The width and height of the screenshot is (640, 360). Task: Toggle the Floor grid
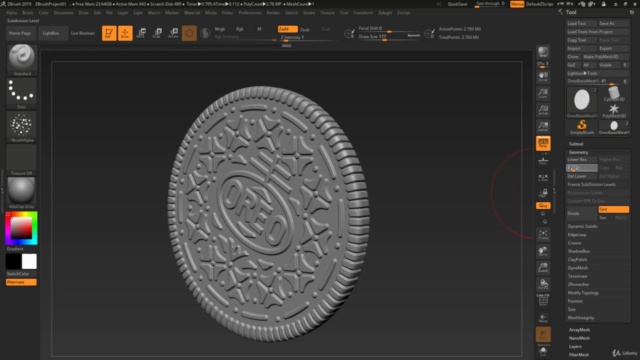(x=543, y=161)
